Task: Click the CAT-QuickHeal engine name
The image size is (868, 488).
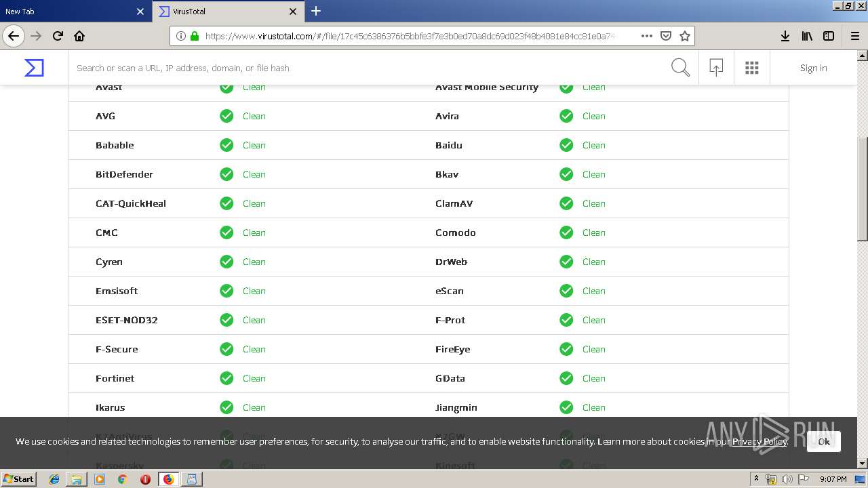Action: tap(131, 203)
